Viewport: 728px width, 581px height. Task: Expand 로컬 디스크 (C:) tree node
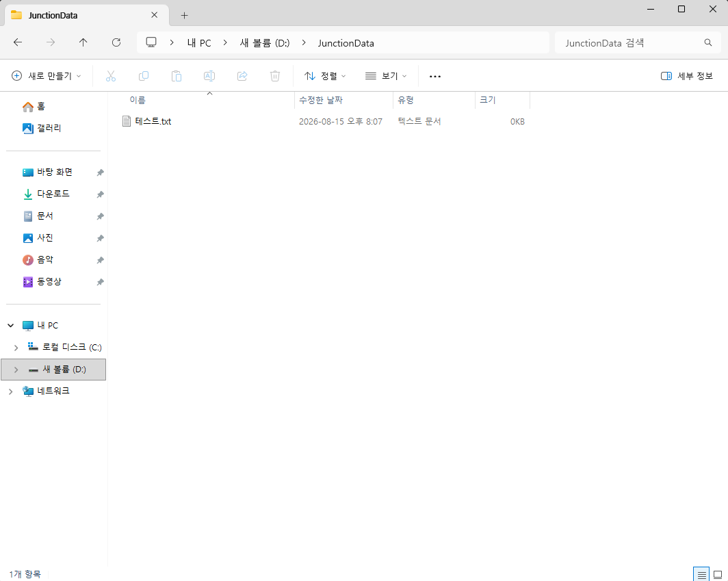[16, 348]
